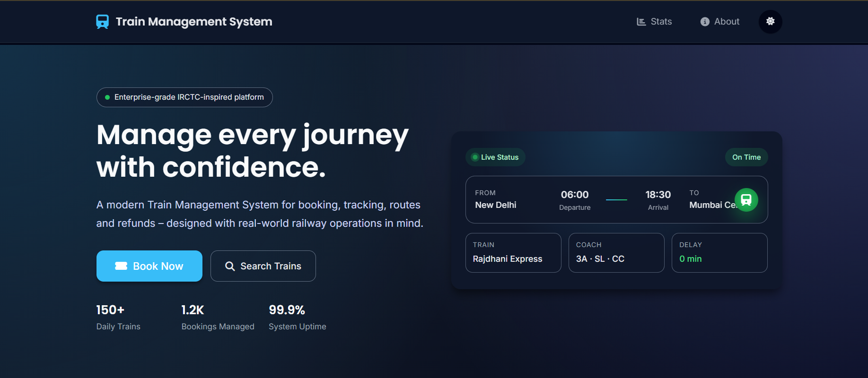Click the 1.2K Bookings Managed stat

[218, 318]
